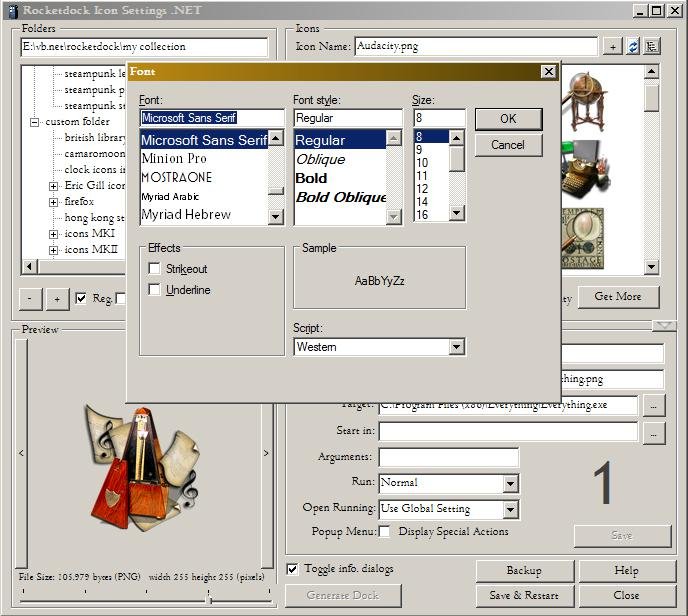
Task: Choose Myriad Arabic font
Action: (204, 197)
